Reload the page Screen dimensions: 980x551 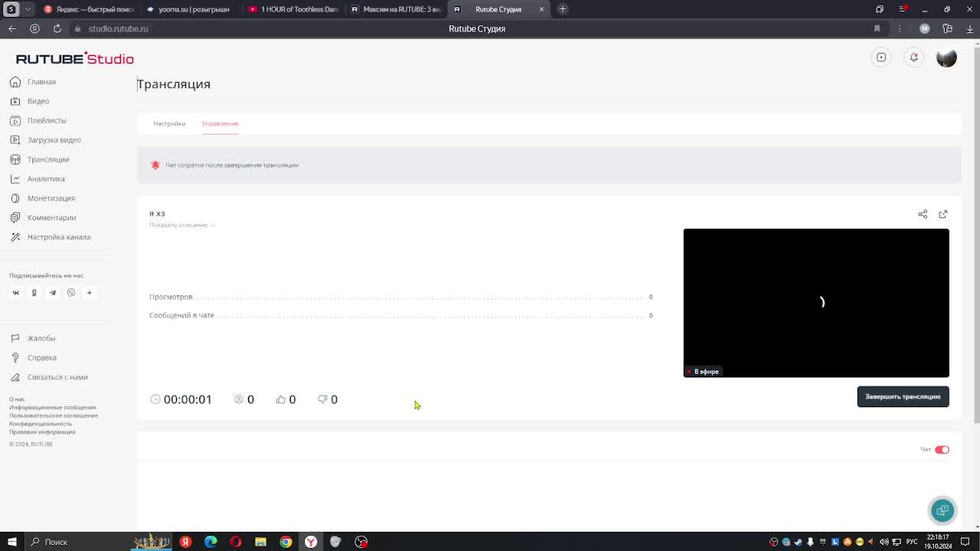pyautogui.click(x=57, y=28)
